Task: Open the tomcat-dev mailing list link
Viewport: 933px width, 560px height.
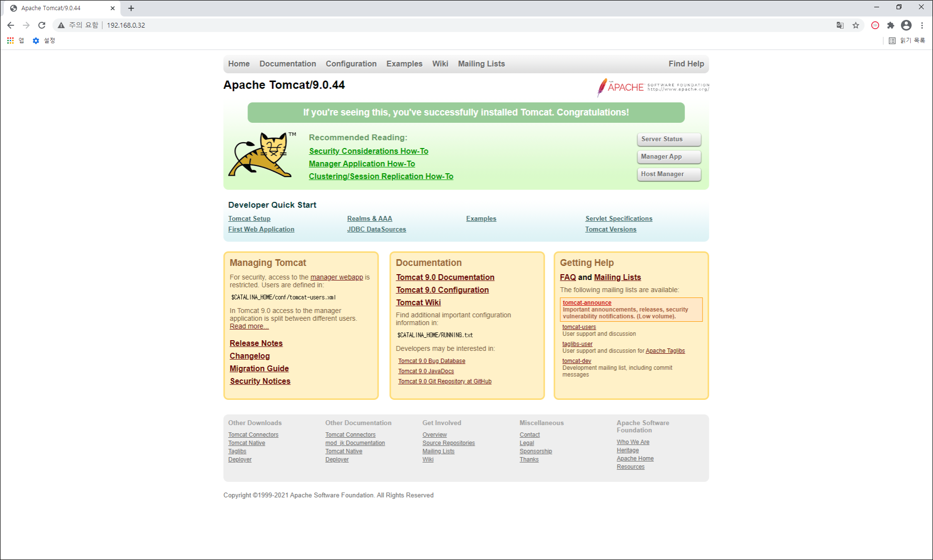Action: pyautogui.click(x=577, y=361)
